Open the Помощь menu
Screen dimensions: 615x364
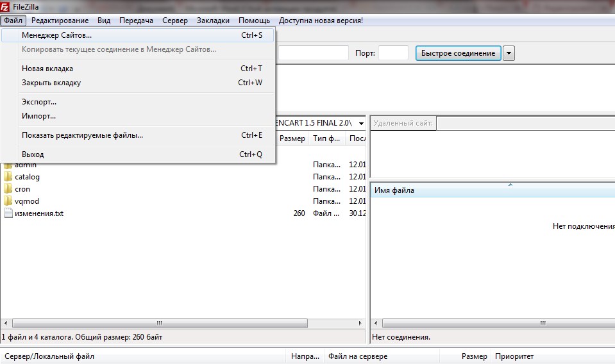254,21
